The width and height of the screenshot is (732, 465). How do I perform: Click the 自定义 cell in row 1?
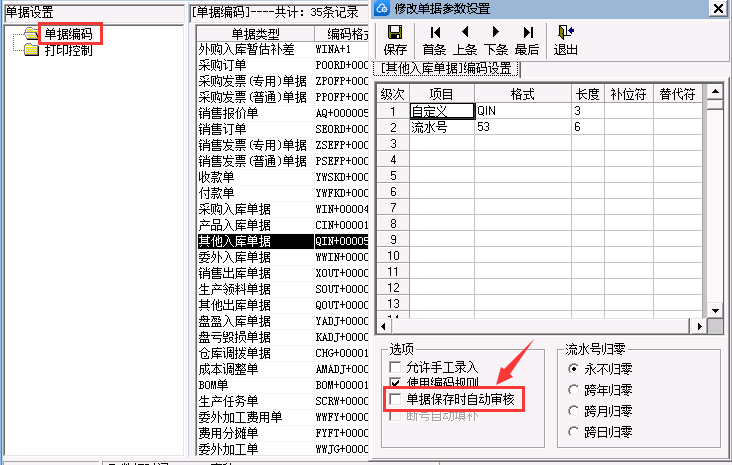click(442, 111)
